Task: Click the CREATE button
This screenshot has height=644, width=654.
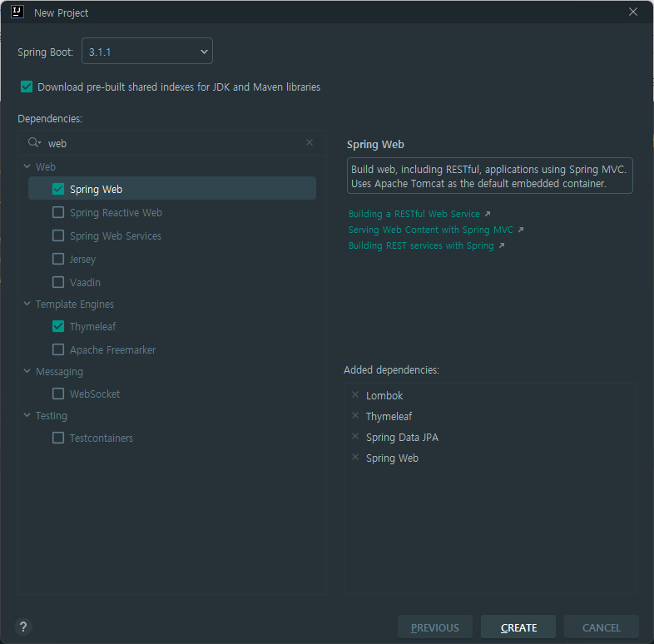Action: coord(518,627)
